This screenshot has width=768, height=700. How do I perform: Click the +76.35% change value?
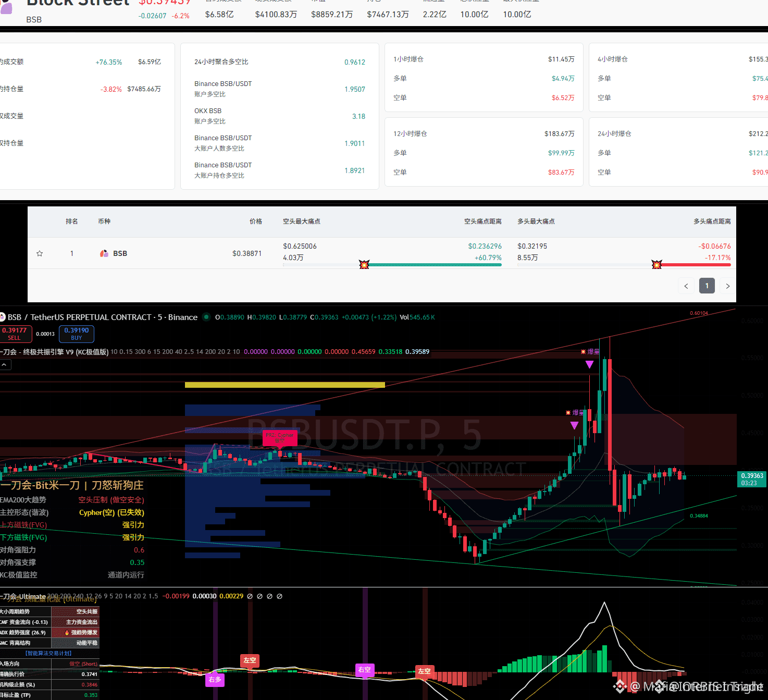click(x=109, y=62)
